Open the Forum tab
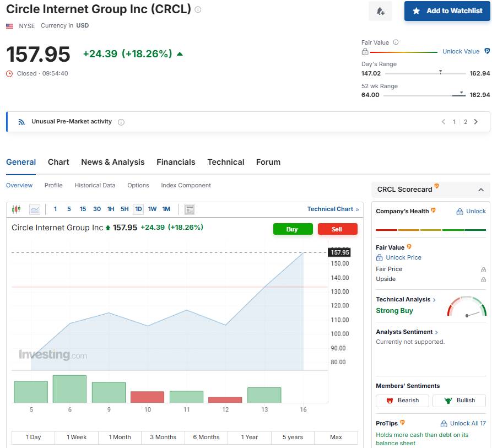The width and height of the screenshot is (492, 448). (268, 162)
